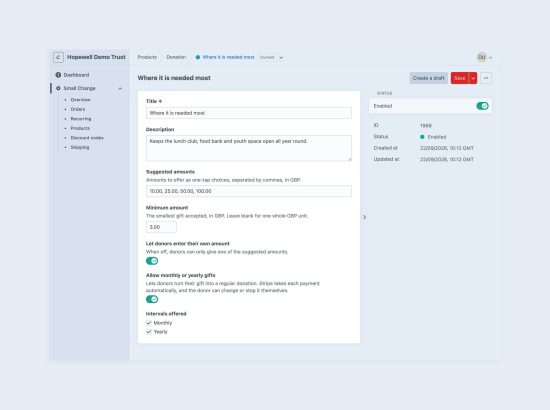Collapse the side panel arrow
Screen dimensions: 550x410
pyautogui.click(x=364, y=217)
